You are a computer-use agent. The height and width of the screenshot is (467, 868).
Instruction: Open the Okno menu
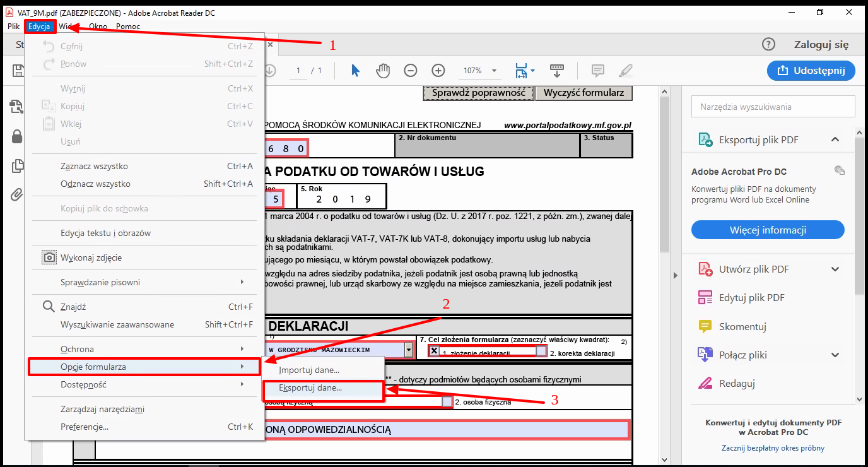(x=98, y=27)
